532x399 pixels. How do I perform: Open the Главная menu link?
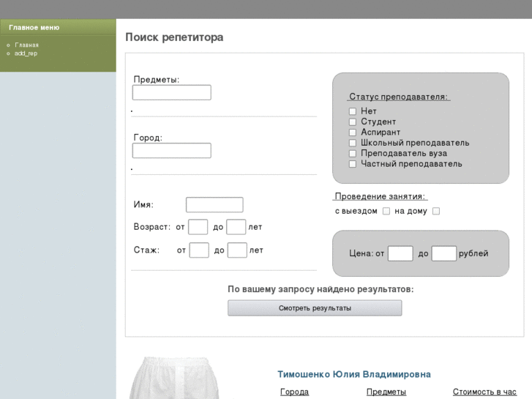tap(26, 45)
